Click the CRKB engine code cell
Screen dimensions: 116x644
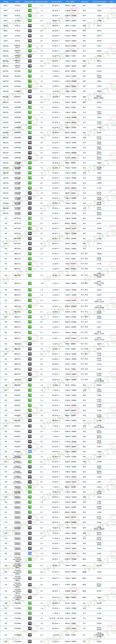click(99, 618)
